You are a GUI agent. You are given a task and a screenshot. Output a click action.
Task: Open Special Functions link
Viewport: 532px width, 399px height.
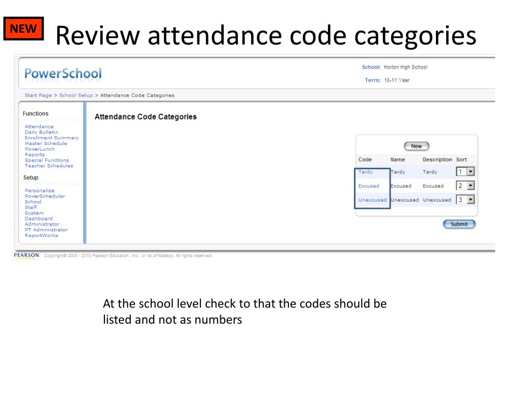pos(47,160)
